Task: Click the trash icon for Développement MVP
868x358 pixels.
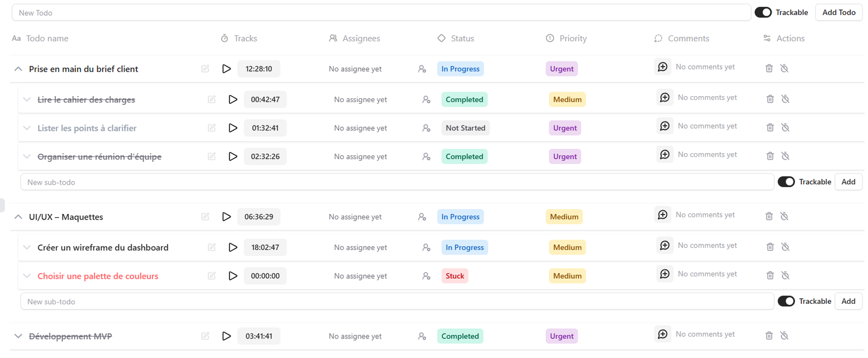Action: (x=769, y=336)
